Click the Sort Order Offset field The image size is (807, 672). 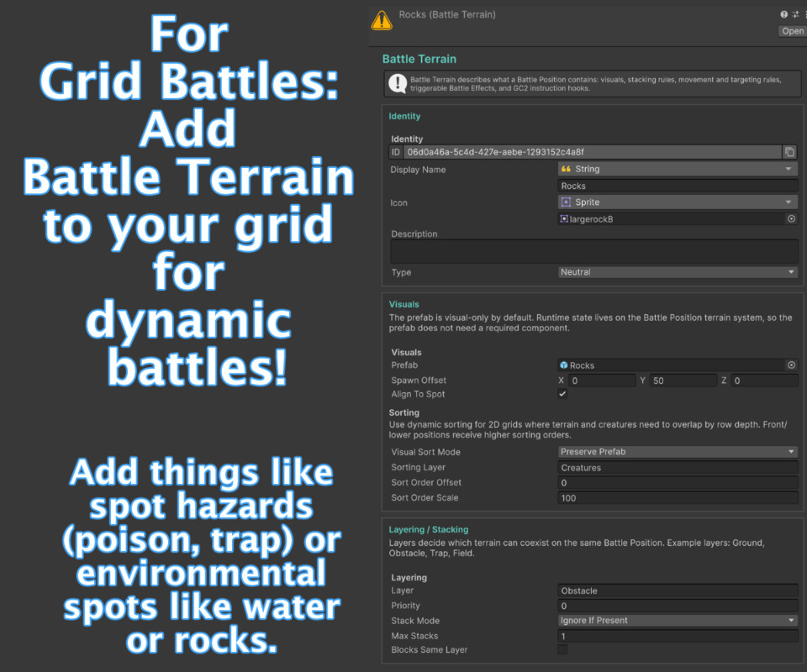pos(678,483)
